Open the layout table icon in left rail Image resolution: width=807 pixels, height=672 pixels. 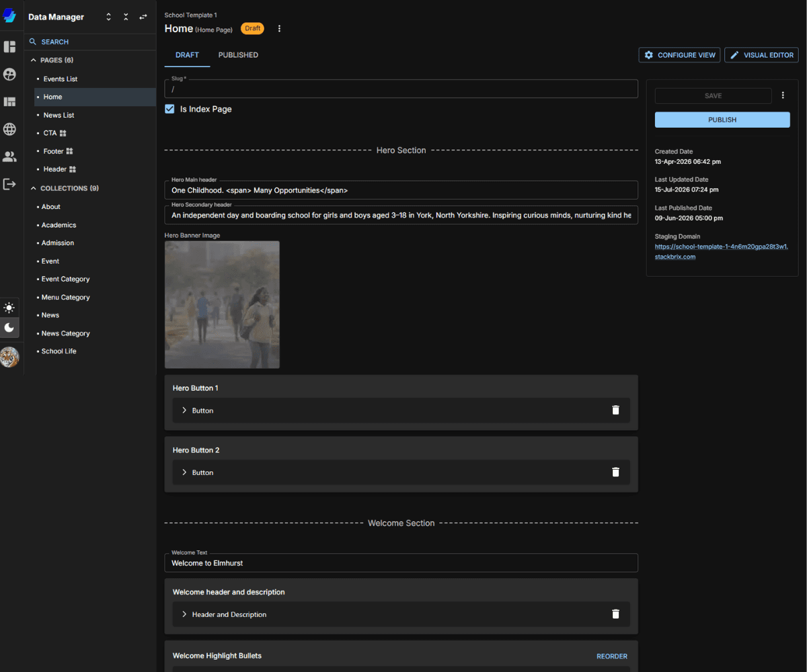(9, 102)
